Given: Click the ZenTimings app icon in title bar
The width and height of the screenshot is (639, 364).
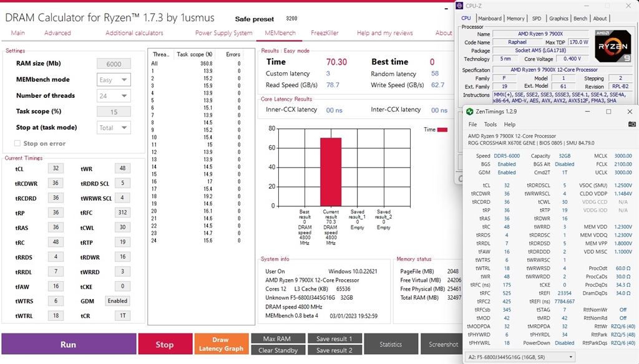Looking at the screenshot, I should coord(469,112).
